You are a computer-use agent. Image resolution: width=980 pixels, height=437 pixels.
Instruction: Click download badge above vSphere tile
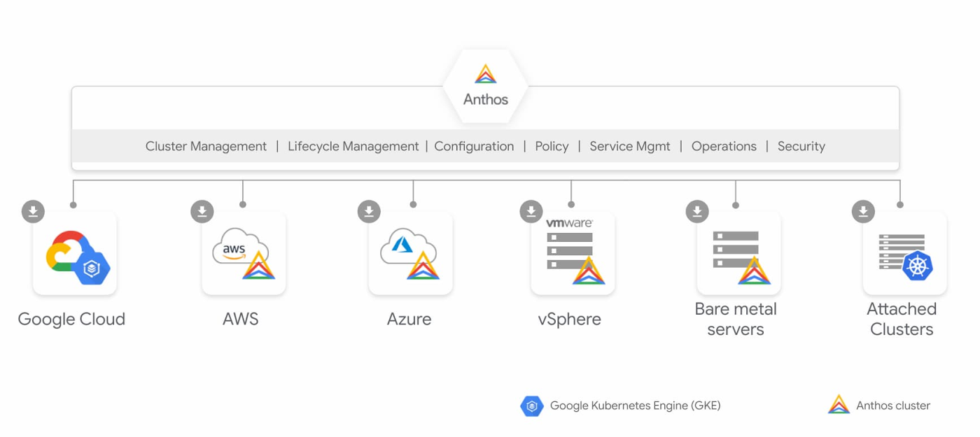tap(531, 211)
